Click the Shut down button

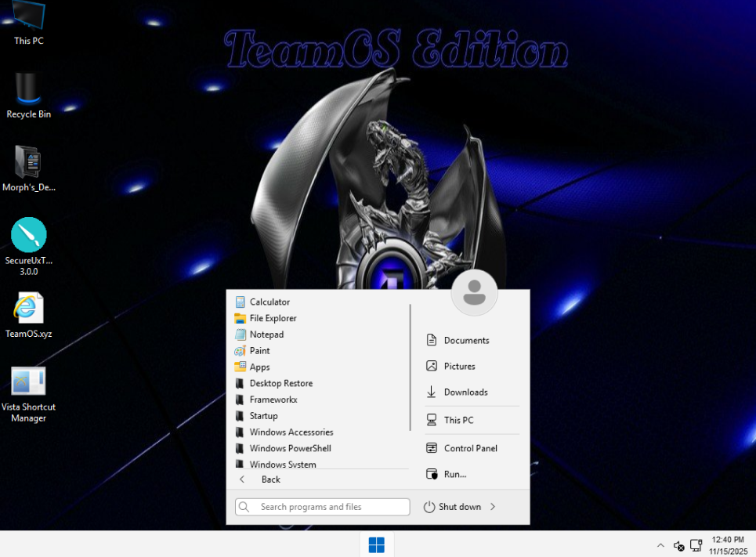pyautogui.click(x=453, y=507)
